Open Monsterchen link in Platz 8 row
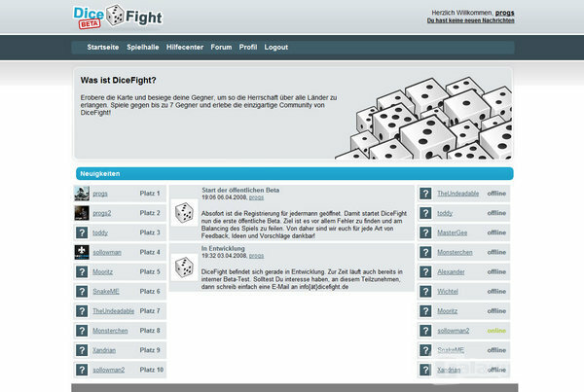The height and width of the screenshot is (392, 584). 110,331
